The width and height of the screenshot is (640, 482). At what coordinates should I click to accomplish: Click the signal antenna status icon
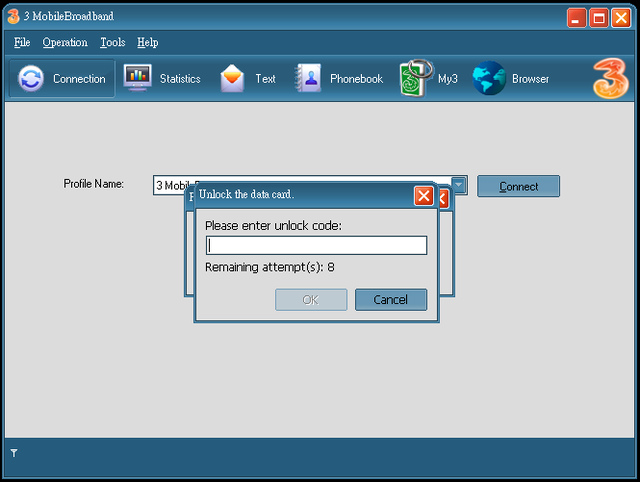point(14,453)
